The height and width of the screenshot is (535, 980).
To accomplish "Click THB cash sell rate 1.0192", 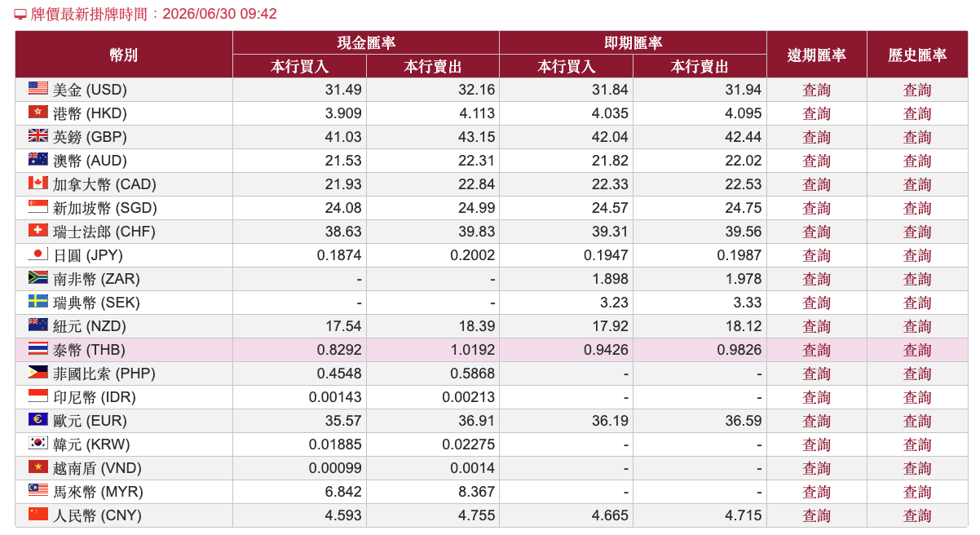I will (473, 350).
